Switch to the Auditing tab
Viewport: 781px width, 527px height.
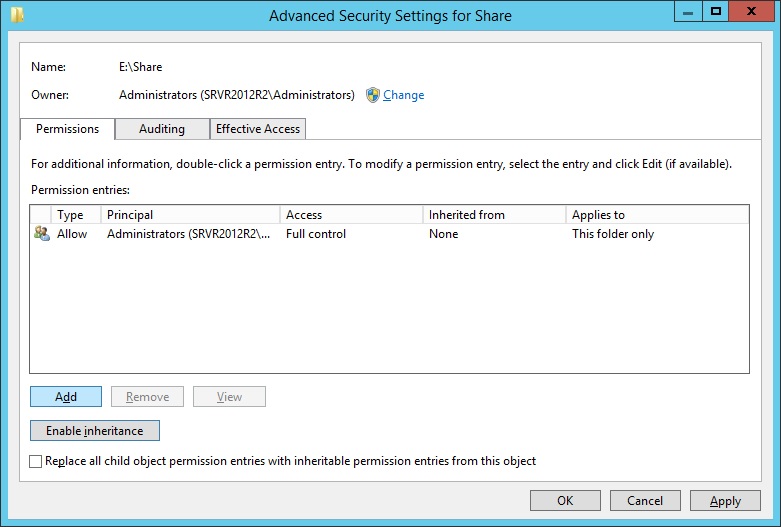[x=162, y=129]
